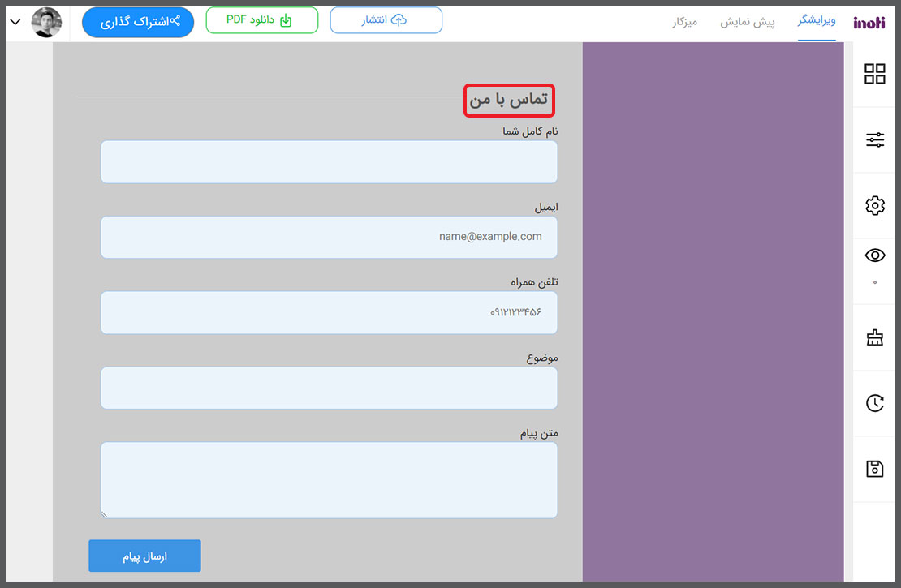Click the user profile avatar

46,22
